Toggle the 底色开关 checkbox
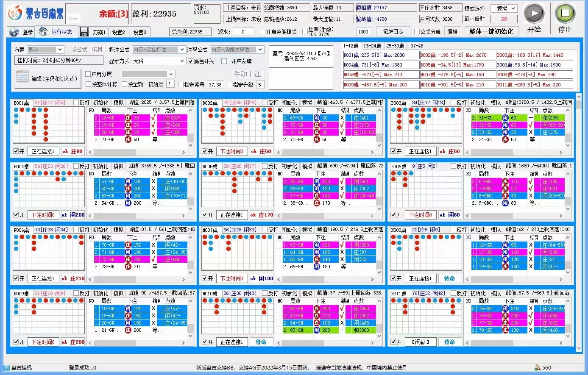 tap(191, 61)
